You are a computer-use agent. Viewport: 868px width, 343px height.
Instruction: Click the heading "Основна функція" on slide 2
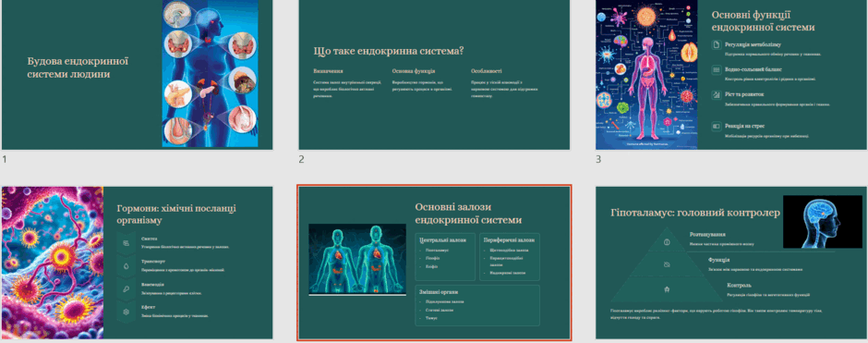coord(414,71)
